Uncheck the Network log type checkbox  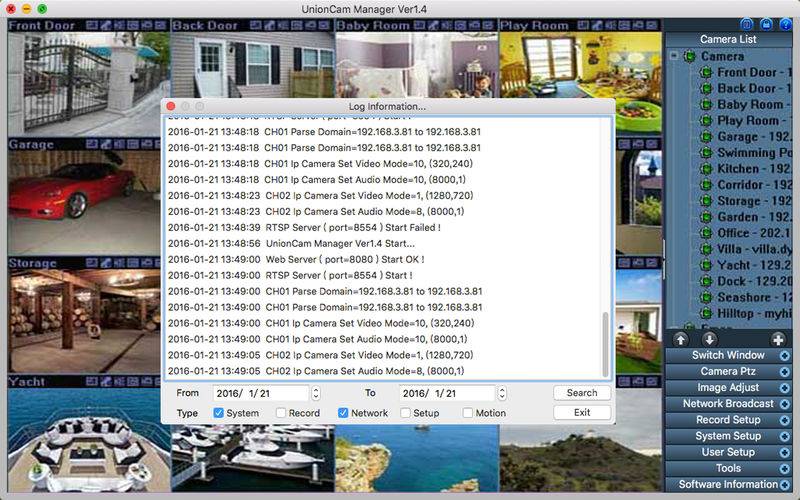click(x=343, y=413)
